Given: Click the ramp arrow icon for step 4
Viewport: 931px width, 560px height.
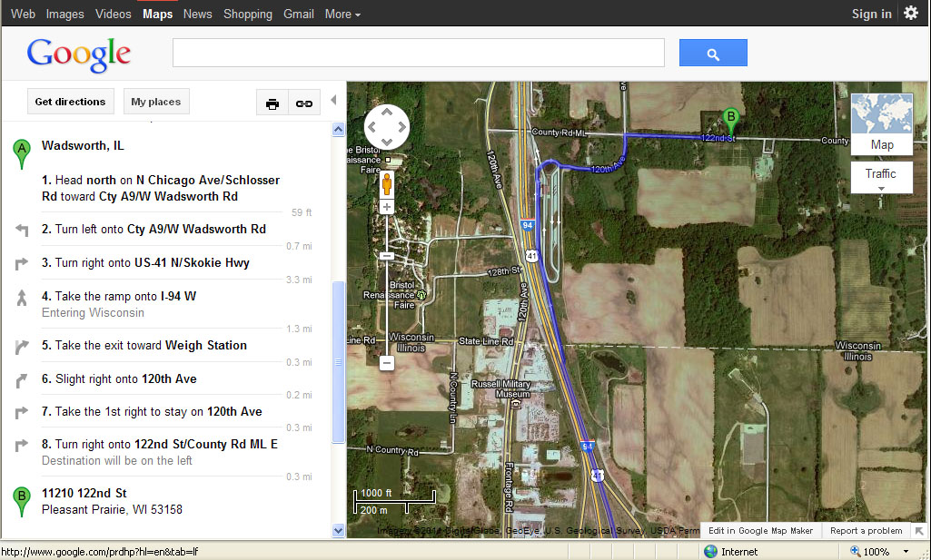Looking at the screenshot, I should pos(22,297).
